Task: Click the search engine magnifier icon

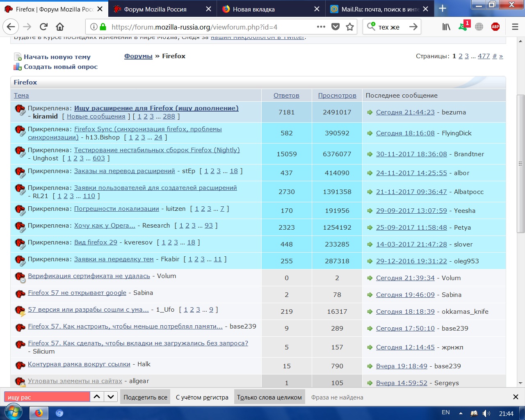Action: [x=371, y=26]
